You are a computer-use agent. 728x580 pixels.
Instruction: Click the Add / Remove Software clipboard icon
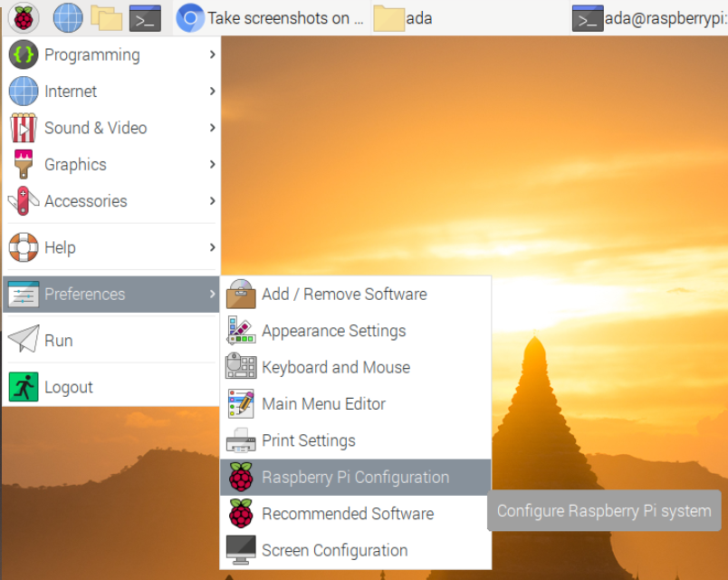point(241,294)
